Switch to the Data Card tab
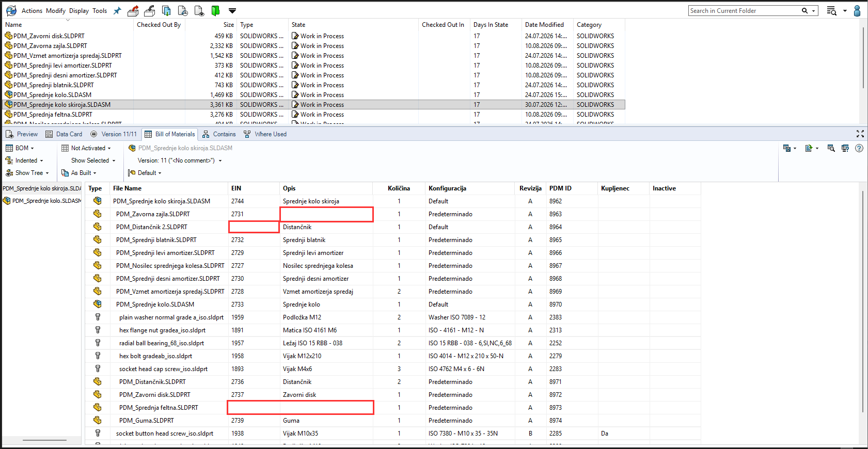 point(64,134)
